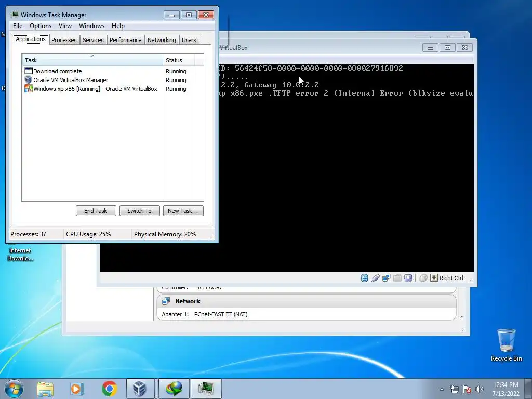Screen dimensions: 532x399
Task: Open the Windows Start orb
Action: [x=14, y=389]
